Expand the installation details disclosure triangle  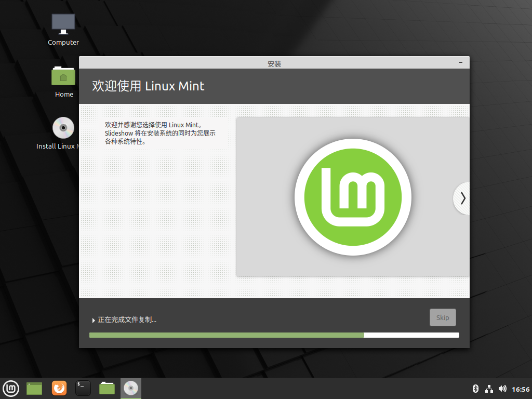coord(94,320)
